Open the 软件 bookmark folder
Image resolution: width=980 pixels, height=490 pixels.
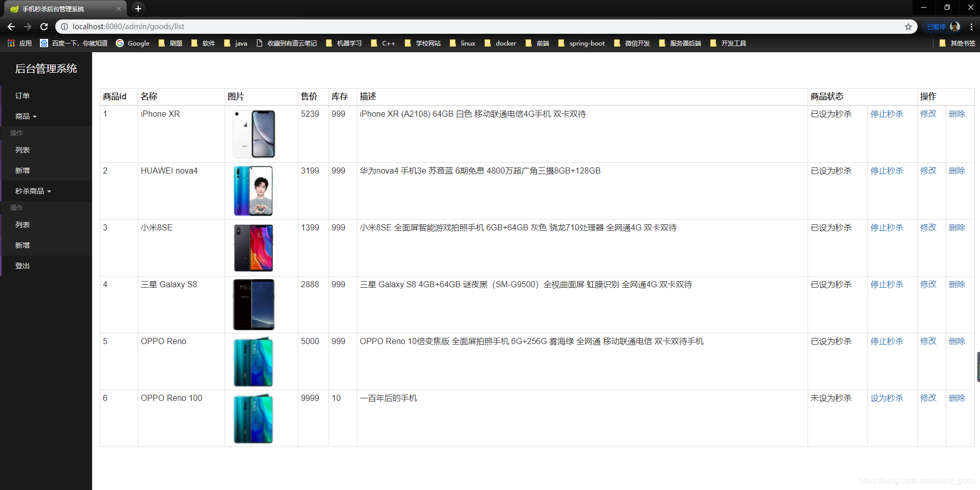(x=203, y=44)
